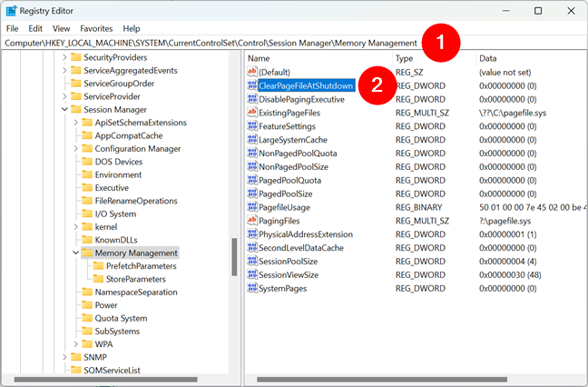Image resolution: width=588 pixels, height=387 pixels.
Task: Click the Memory Management folder icon
Action: 87,253
